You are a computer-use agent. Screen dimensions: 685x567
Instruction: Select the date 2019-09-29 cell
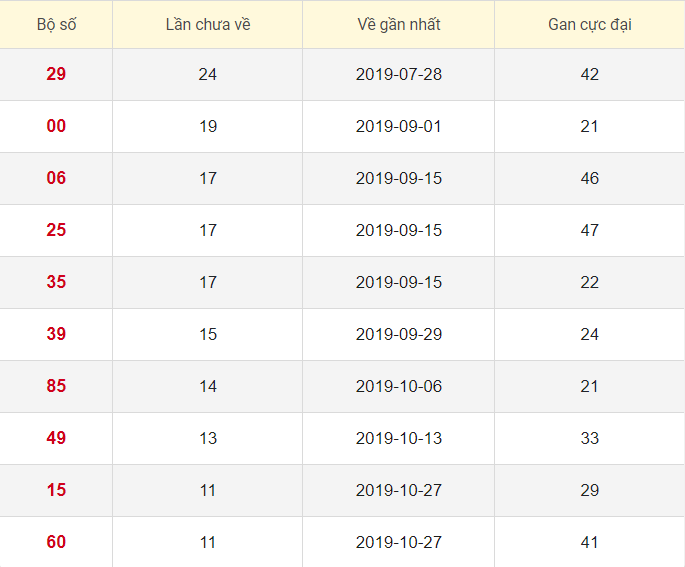[x=398, y=334]
